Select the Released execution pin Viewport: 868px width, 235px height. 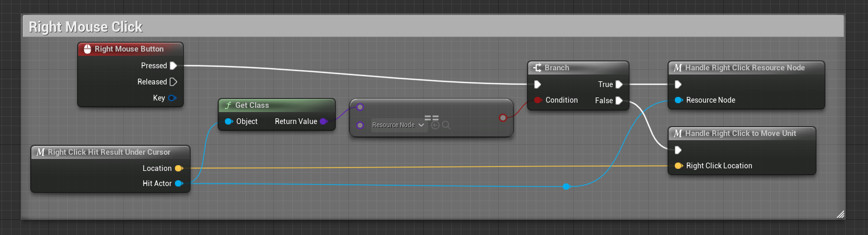coord(173,82)
